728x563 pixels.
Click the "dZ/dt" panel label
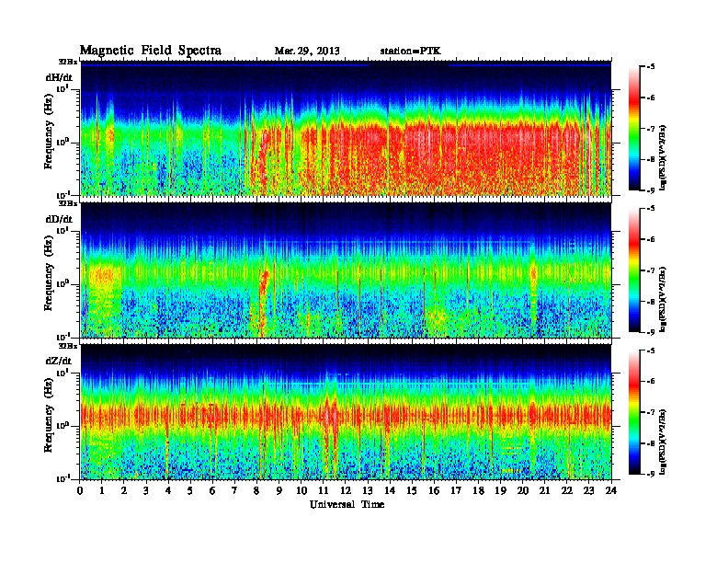coord(59,361)
